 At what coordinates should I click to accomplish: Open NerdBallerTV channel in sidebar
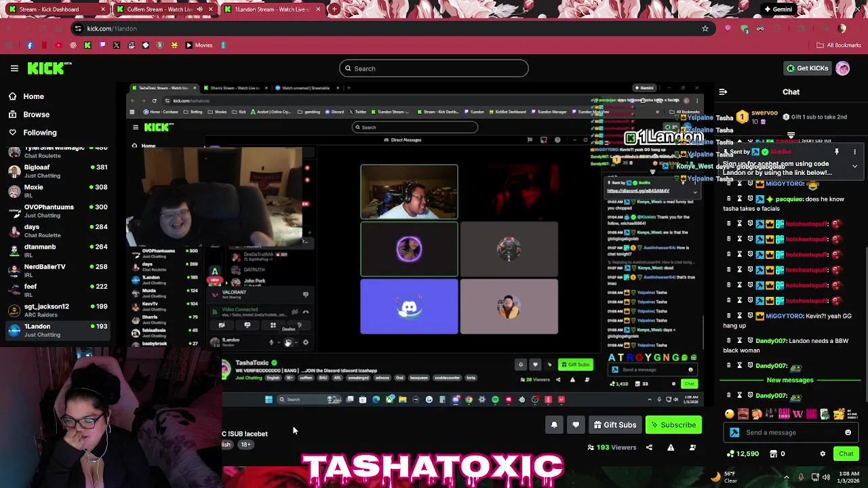point(58,270)
